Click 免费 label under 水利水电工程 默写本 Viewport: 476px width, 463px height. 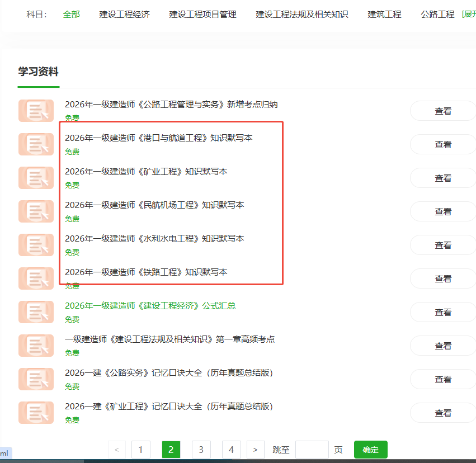pyautogui.click(x=72, y=252)
